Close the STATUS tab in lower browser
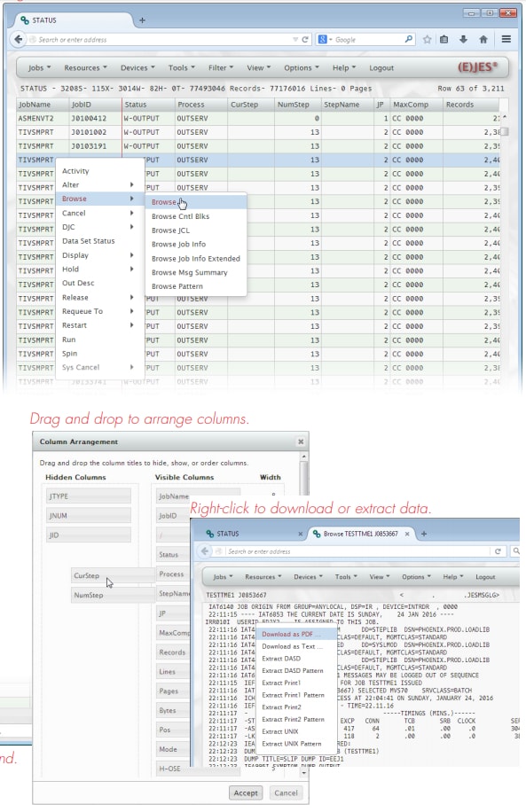 point(300,534)
